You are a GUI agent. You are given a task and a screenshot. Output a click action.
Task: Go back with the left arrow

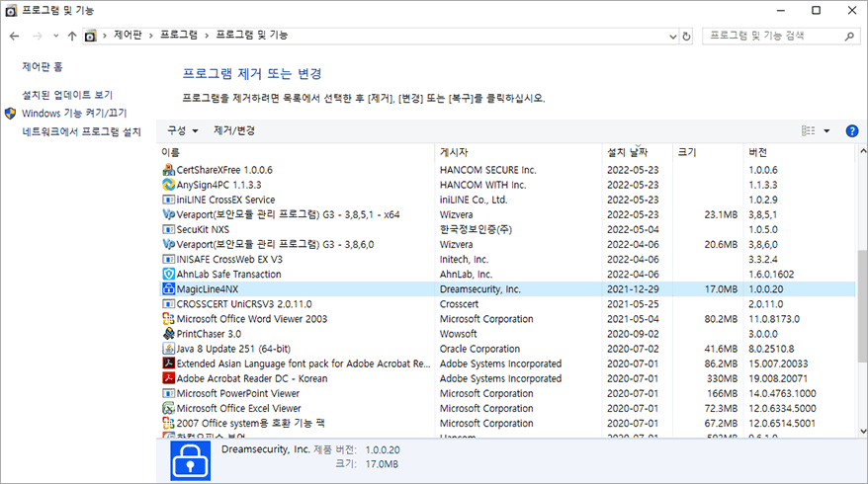(x=15, y=37)
